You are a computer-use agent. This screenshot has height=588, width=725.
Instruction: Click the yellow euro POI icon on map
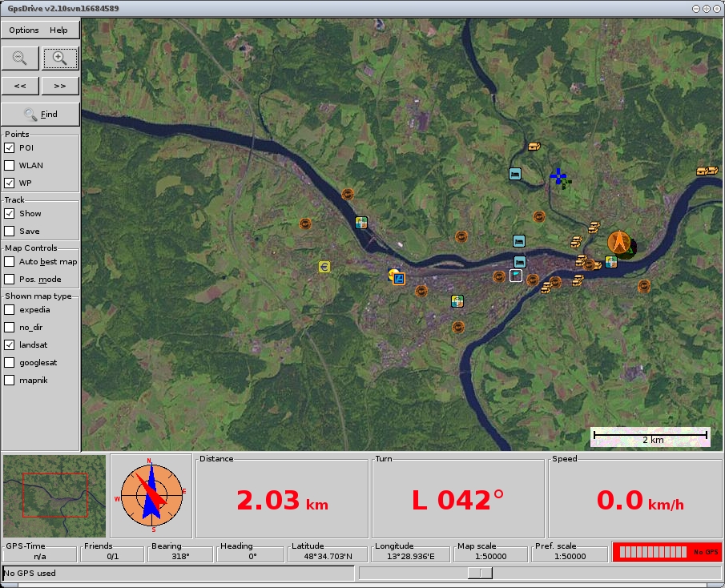324,267
